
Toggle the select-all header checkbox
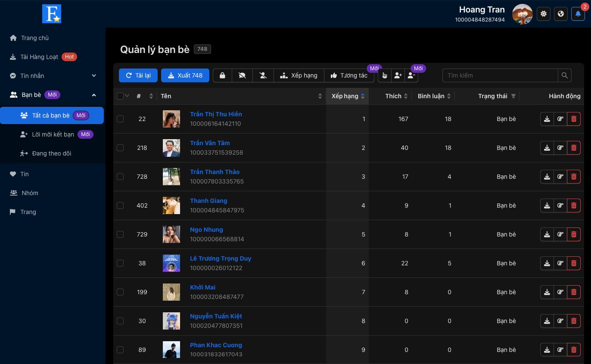pos(120,96)
